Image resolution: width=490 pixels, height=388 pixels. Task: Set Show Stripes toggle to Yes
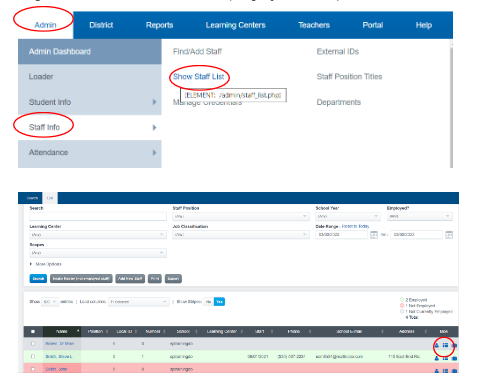click(x=219, y=302)
